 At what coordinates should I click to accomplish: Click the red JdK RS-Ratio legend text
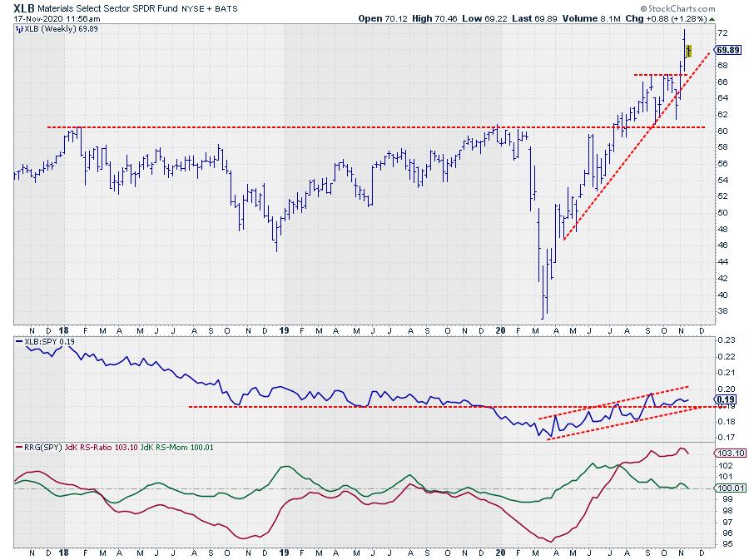click(105, 448)
